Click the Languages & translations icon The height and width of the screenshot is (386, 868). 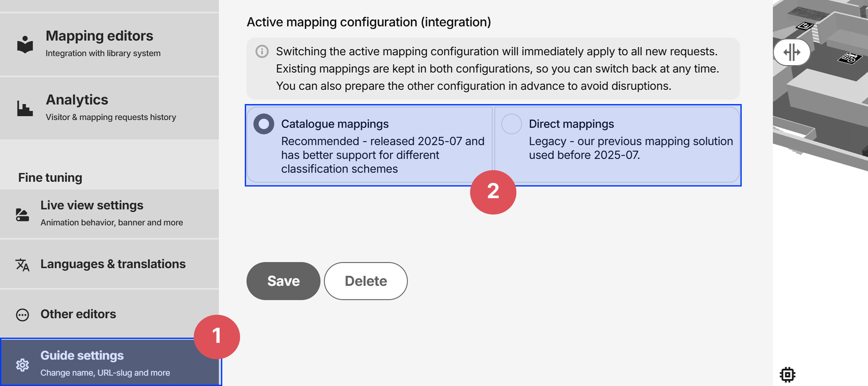coord(22,264)
